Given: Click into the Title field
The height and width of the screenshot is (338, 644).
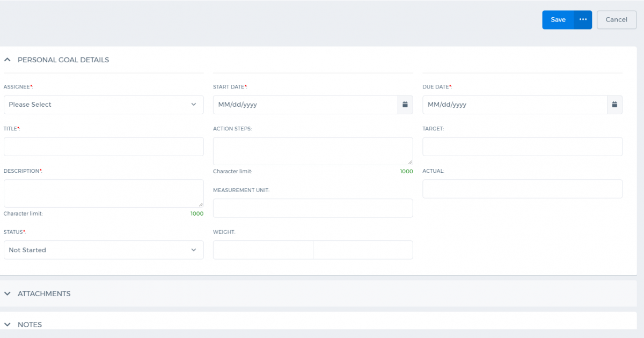Looking at the screenshot, I should click(x=104, y=146).
